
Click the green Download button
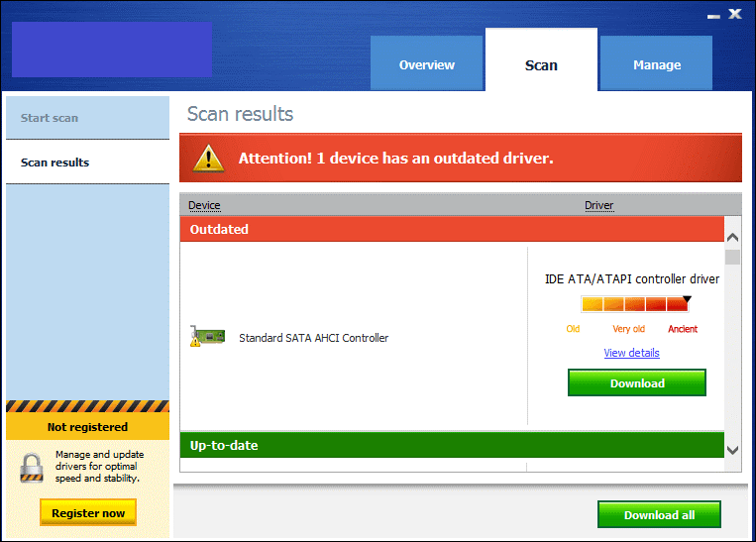click(637, 382)
